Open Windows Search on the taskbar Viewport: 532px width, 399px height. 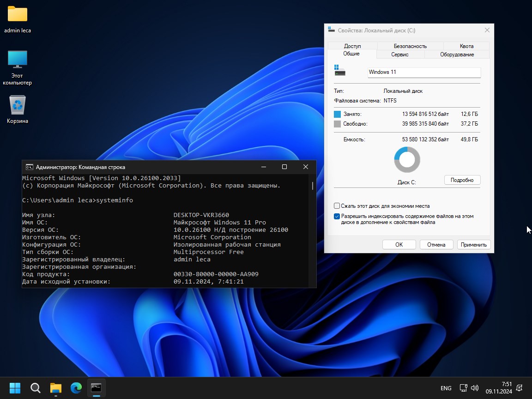coord(35,388)
